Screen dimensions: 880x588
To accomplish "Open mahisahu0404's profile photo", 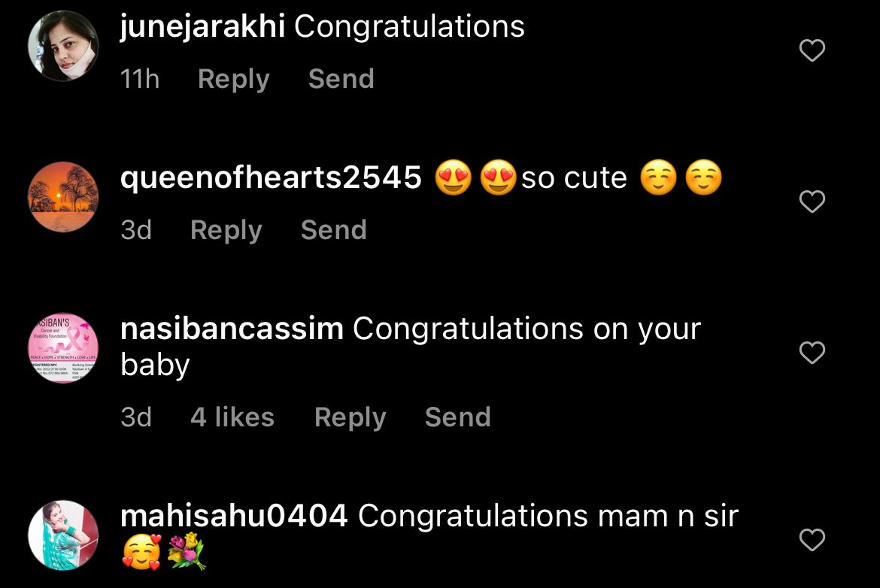I will pos(63,535).
